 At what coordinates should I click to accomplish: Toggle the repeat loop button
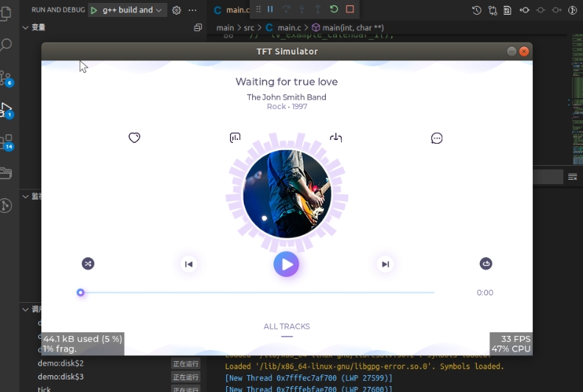coord(486,264)
